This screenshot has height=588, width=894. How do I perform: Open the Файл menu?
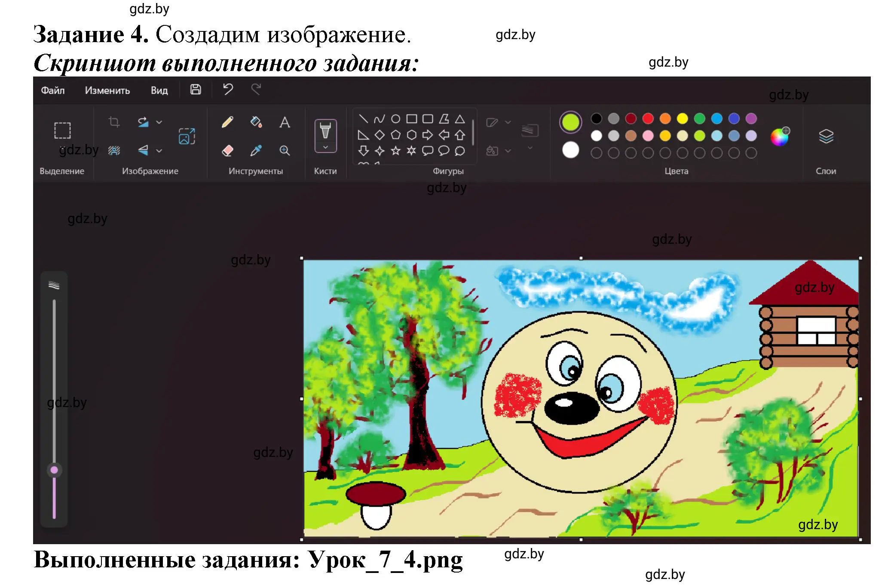53,90
